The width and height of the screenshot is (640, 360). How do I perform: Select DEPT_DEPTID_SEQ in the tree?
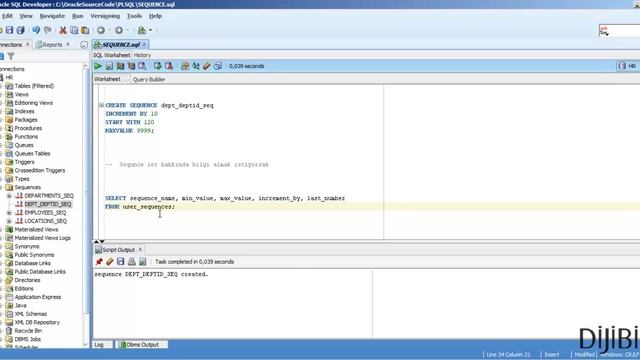(x=48, y=204)
